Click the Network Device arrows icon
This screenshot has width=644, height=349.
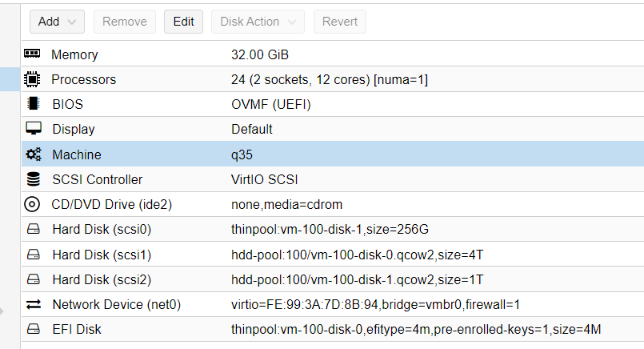[34, 304]
